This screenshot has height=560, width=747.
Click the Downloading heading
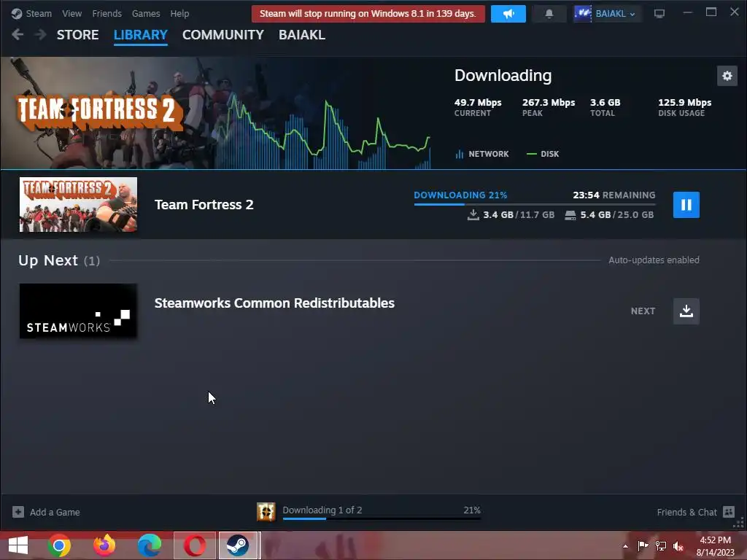pyautogui.click(x=503, y=76)
